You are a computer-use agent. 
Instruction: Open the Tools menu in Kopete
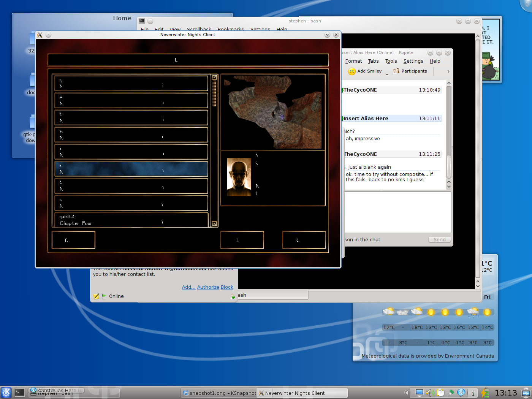[391, 61]
